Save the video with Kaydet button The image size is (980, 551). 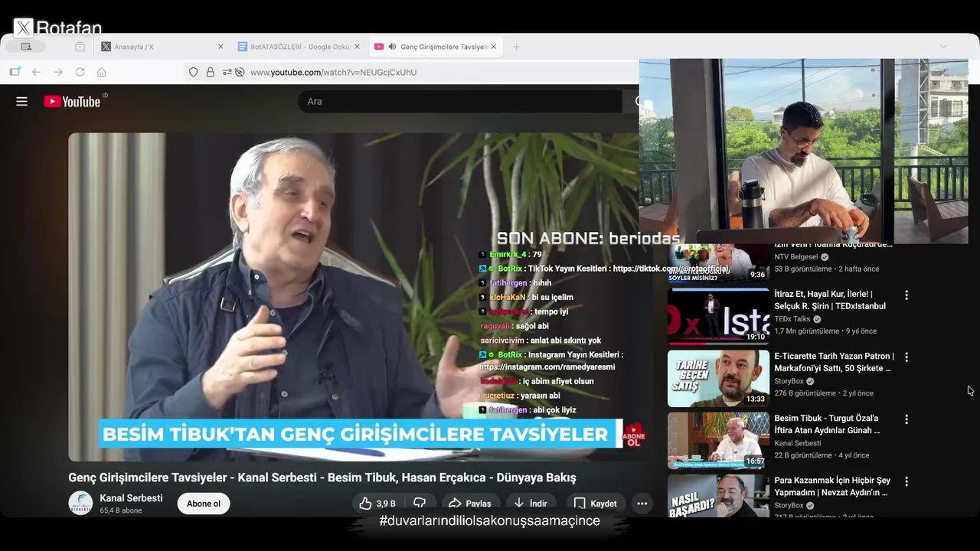595,504
